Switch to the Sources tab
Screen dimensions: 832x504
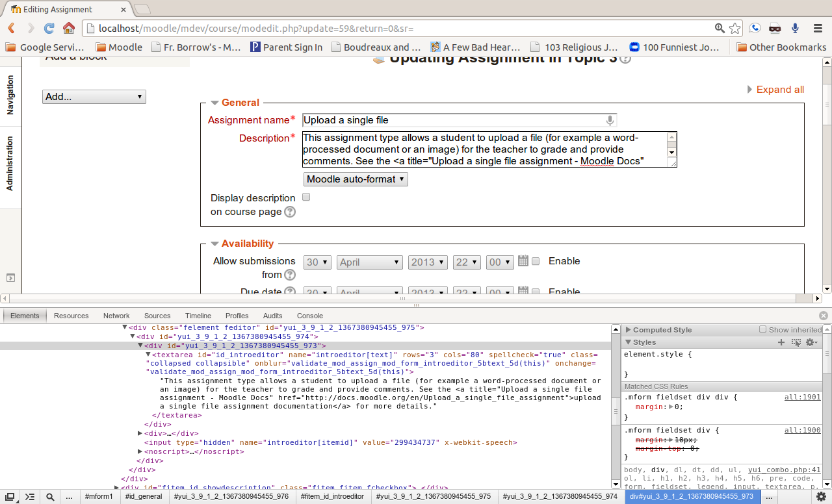coord(157,316)
